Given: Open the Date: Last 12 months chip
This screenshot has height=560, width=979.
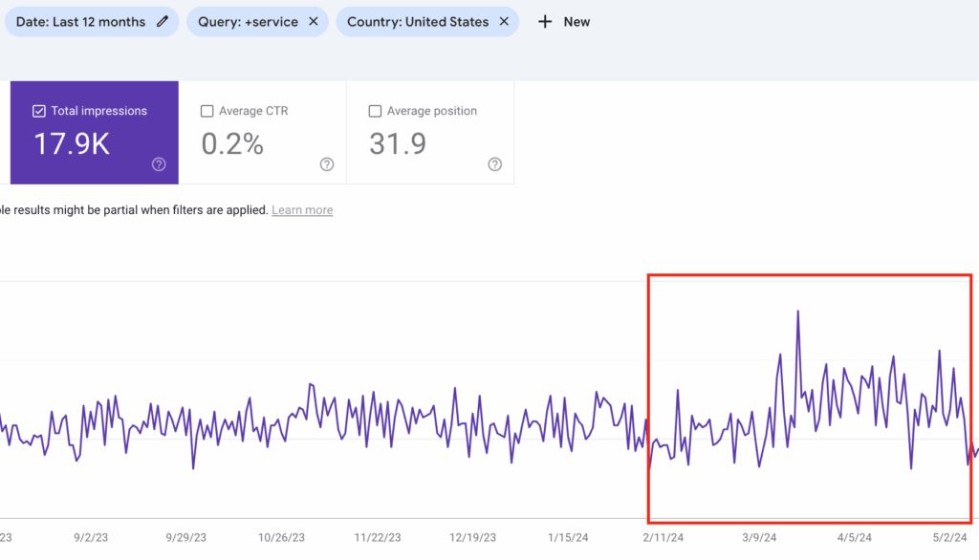Looking at the screenshot, I should tap(80, 21).
